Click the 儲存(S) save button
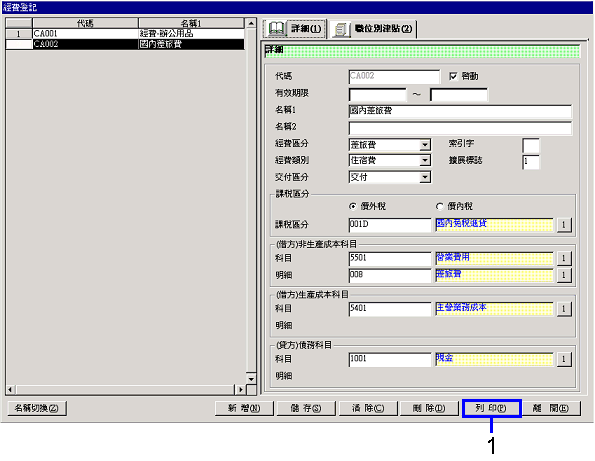Viewport: 595px width, 461px height. tap(306, 408)
